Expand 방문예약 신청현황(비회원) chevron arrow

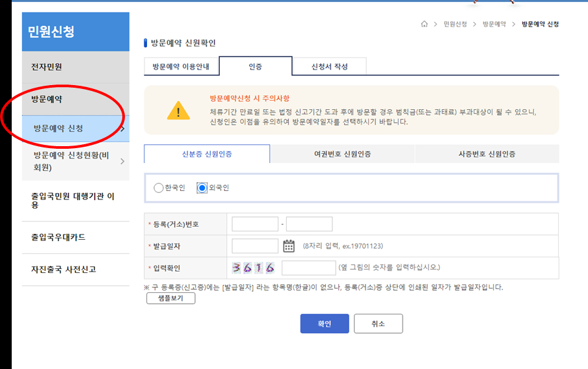pyautogui.click(x=122, y=161)
